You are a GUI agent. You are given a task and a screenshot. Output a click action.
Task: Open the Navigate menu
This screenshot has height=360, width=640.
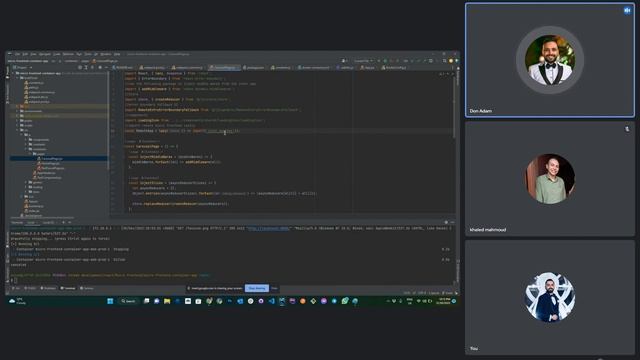click(44, 54)
